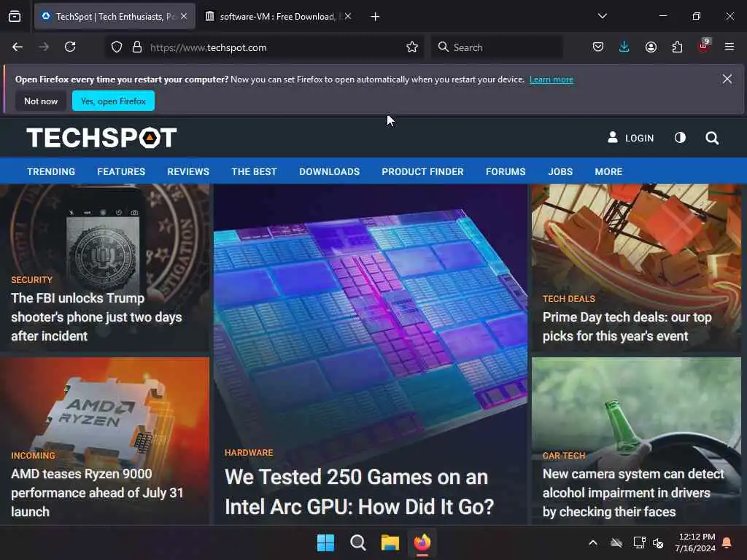Open TechSpot site search magnifier
Screen dimensions: 747x560
pos(712,138)
